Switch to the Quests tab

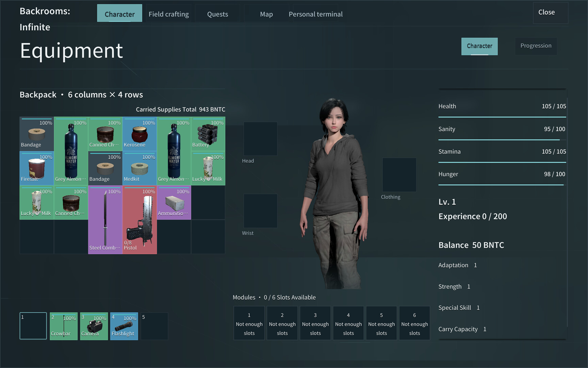coord(218,14)
